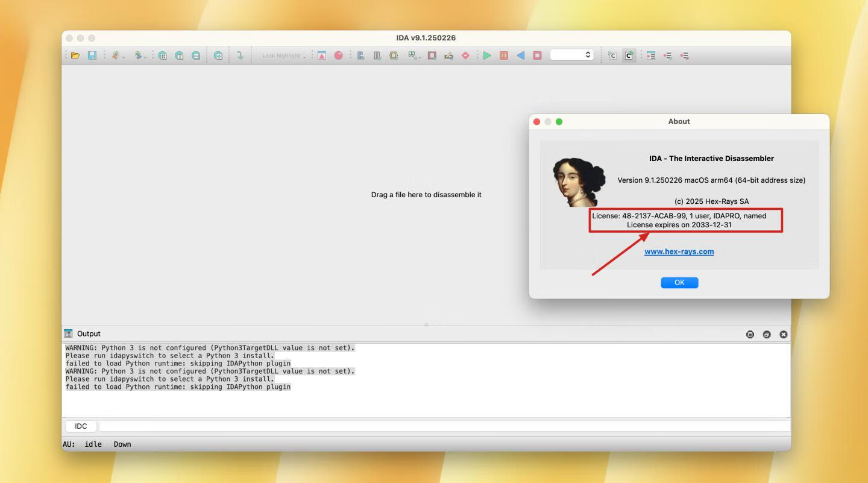Image resolution: width=868 pixels, height=483 pixels.
Task: Start process with green play icon
Action: (487, 55)
